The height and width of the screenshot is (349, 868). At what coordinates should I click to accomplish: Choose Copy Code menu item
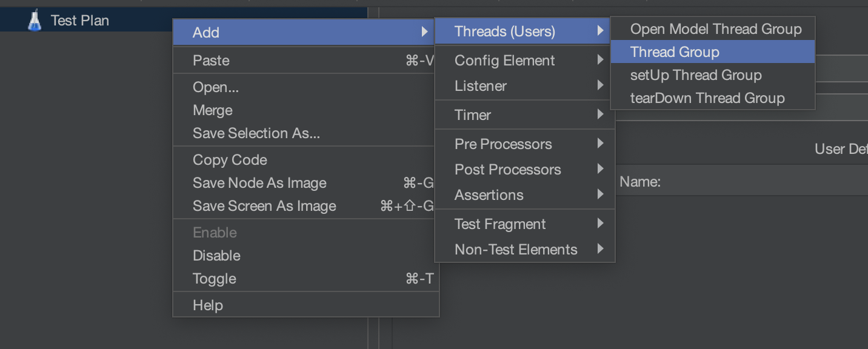pyautogui.click(x=229, y=160)
